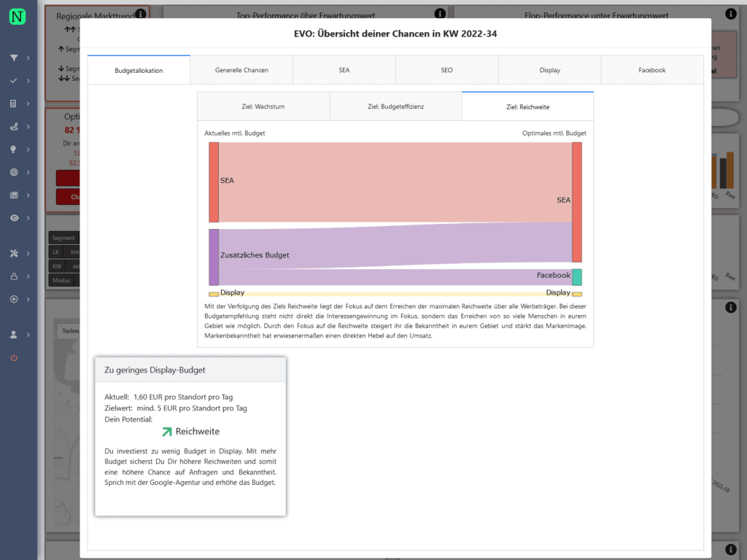747x560 pixels.
Task: Switch to the Generelle Chancen tab
Action: [x=241, y=70]
